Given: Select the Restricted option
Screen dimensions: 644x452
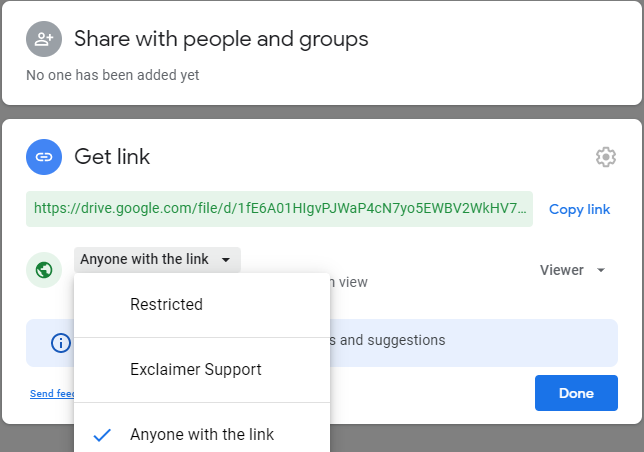Looking at the screenshot, I should coord(166,304).
